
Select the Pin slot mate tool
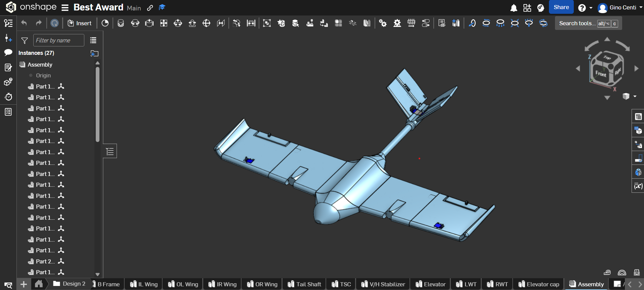click(x=192, y=23)
